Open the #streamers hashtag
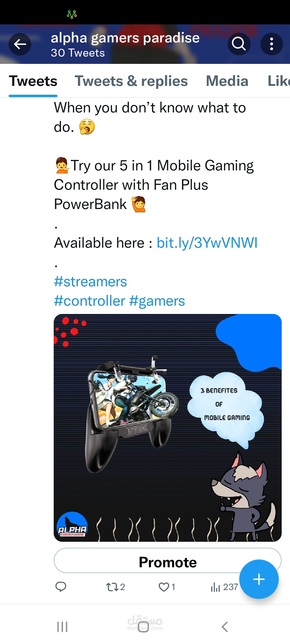The height and width of the screenshot is (644, 290). [x=90, y=281]
